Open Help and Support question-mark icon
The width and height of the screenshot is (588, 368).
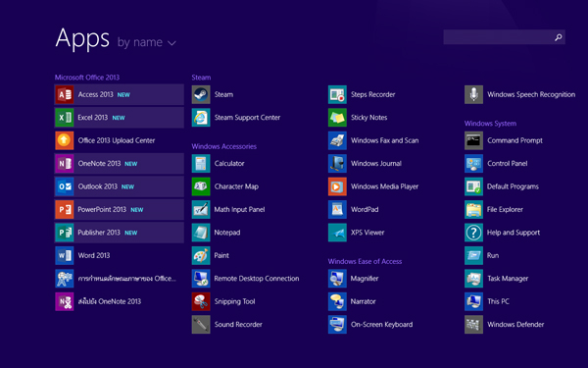coord(474,233)
